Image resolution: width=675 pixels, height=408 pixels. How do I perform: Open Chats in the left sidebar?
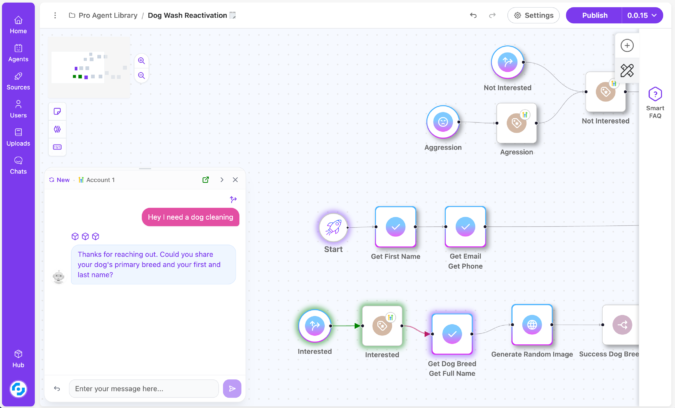[x=18, y=164]
